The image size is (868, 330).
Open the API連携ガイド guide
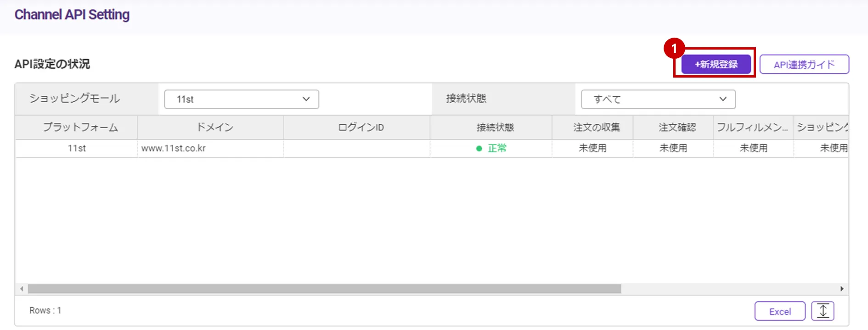804,64
